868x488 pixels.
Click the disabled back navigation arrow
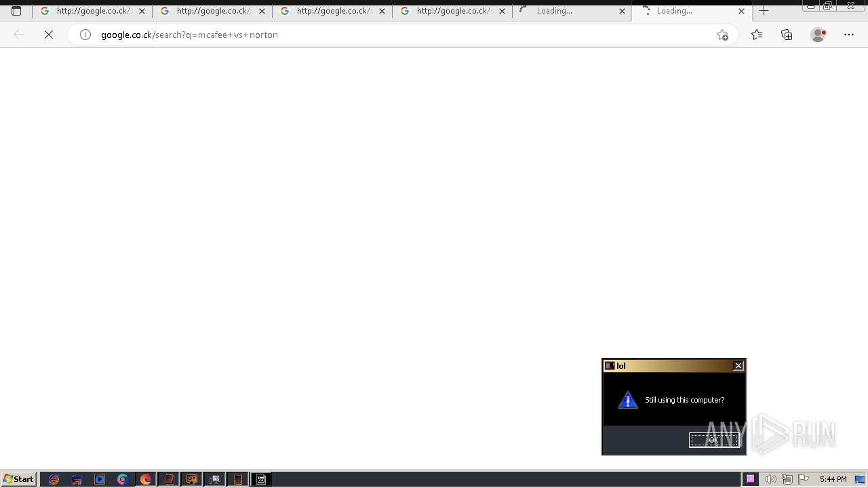(x=19, y=35)
